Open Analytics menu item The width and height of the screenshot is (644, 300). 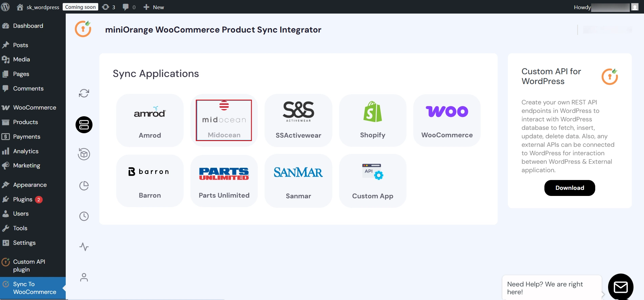[33, 151]
